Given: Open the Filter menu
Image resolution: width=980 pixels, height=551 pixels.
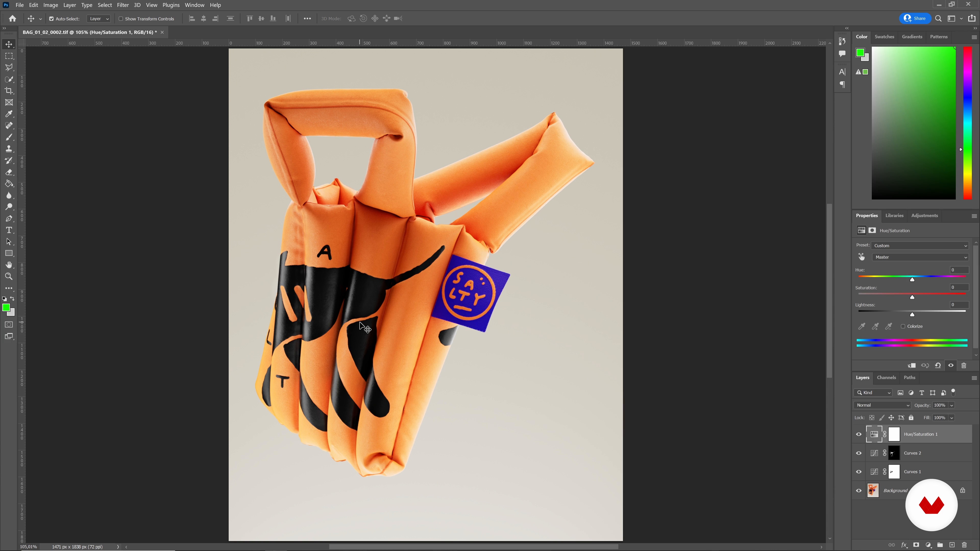Looking at the screenshot, I should coord(122,5).
